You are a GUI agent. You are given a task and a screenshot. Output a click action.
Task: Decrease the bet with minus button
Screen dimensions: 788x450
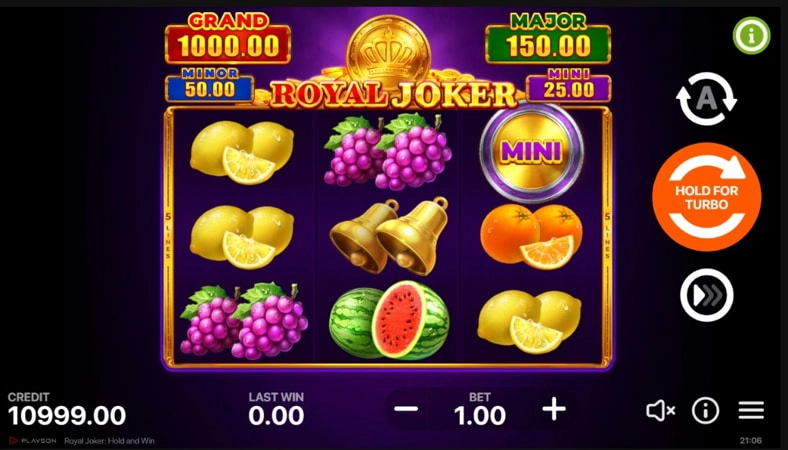coord(406,409)
